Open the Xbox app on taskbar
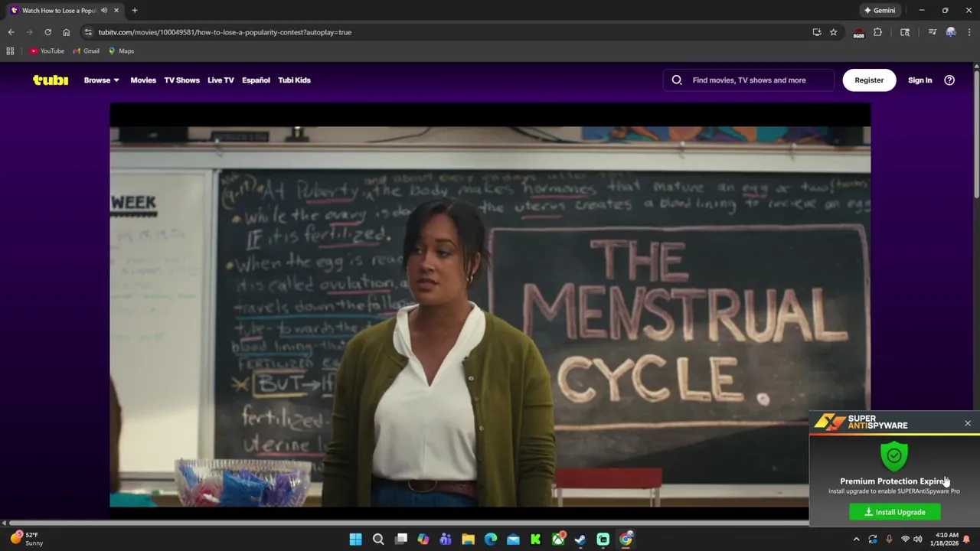 pos(558,540)
